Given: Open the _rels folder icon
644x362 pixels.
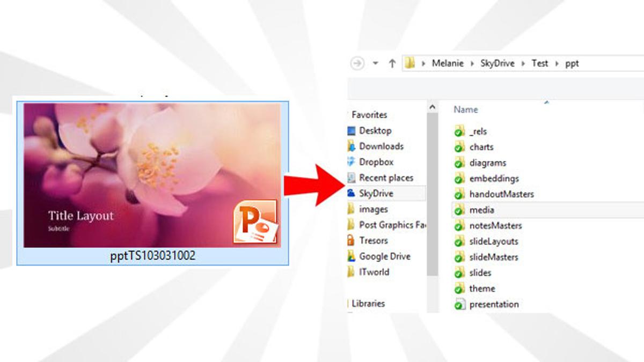Looking at the screenshot, I should (459, 131).
